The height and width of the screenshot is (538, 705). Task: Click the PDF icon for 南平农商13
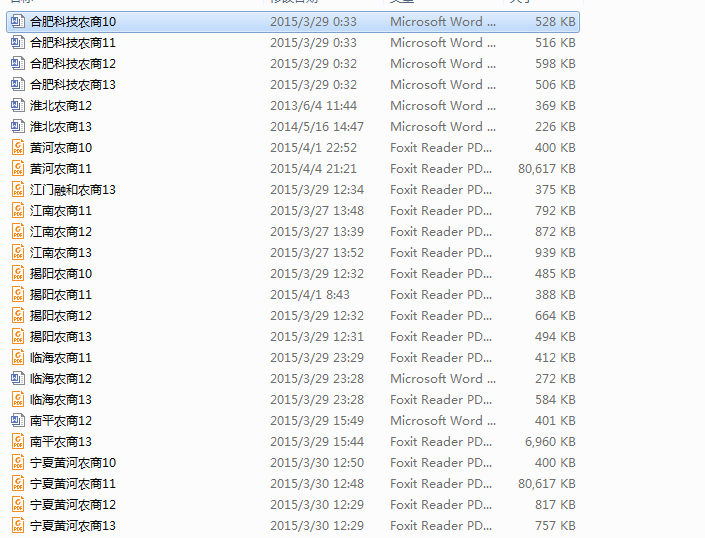click(18, 442)
